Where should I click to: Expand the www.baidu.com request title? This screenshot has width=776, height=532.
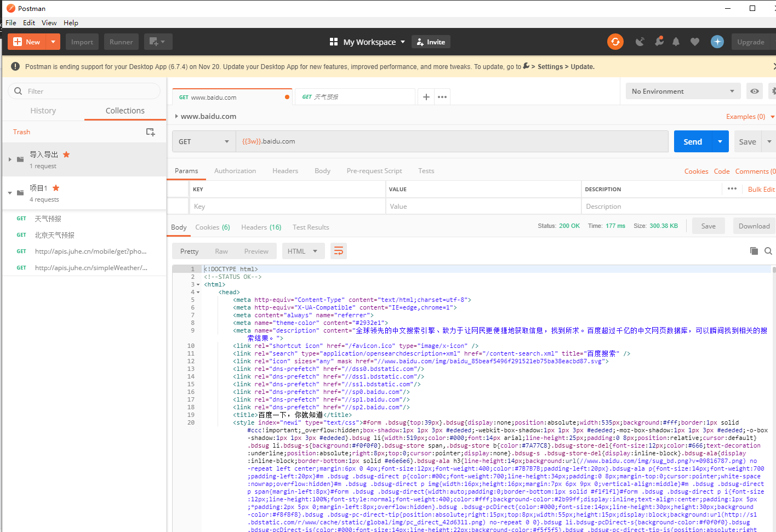point(176,116)
